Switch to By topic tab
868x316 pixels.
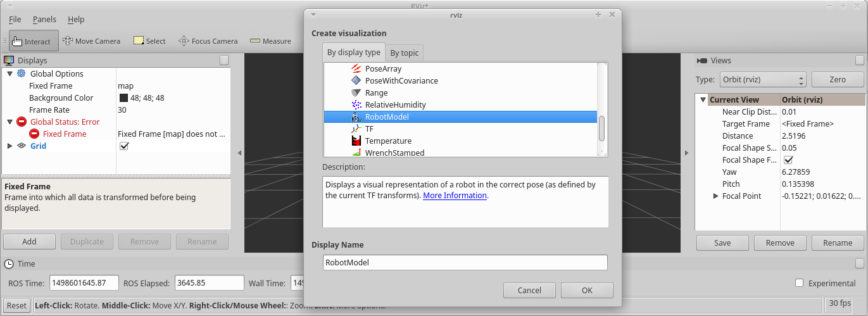coord(405,53)
